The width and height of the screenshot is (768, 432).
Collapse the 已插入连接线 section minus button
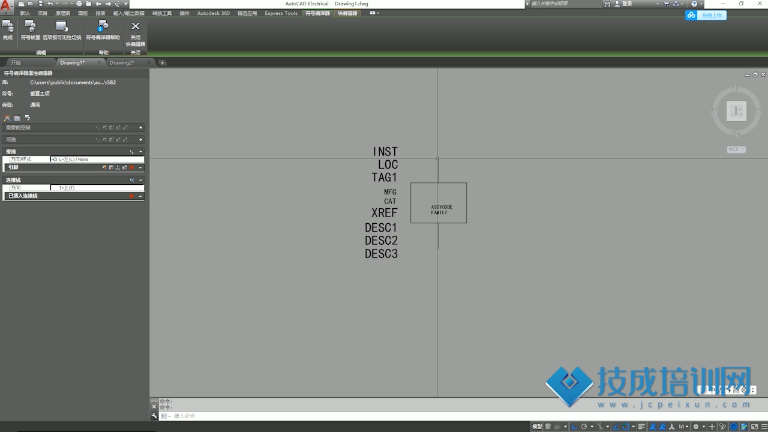[x=141, y=196]
